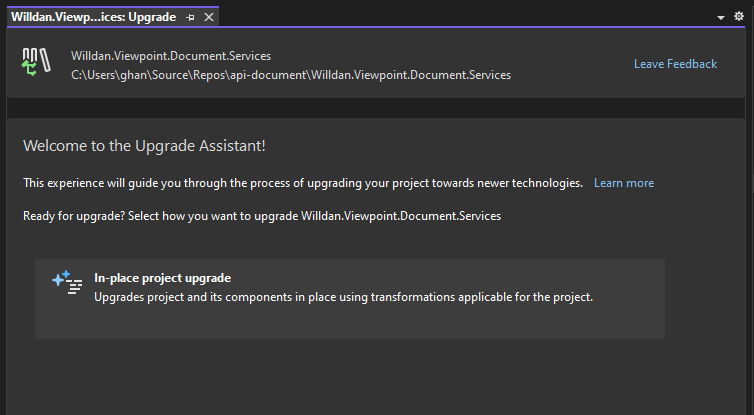Click the 'In-place project upgrade' bold title
The height and width of the screenshot is (415, 754).
click(162, 278)
